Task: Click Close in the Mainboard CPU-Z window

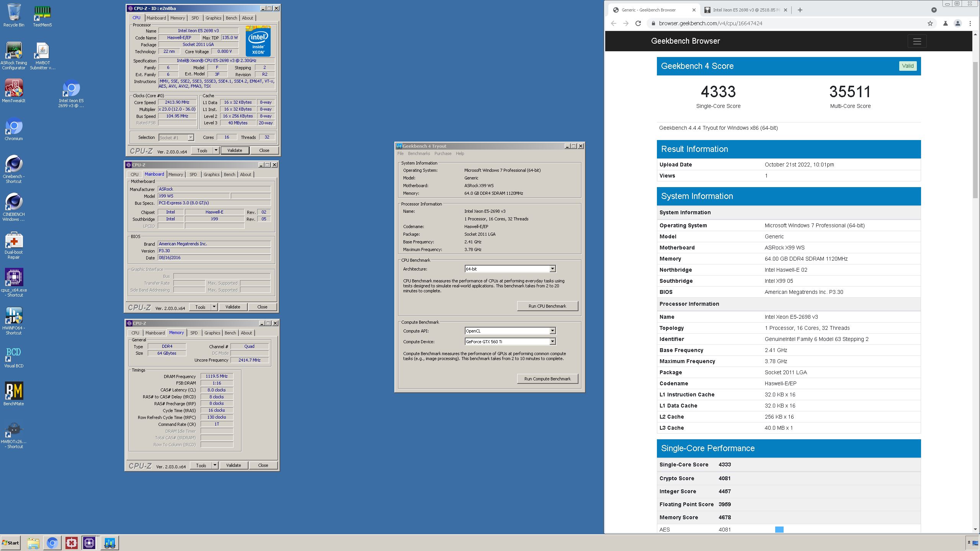Action: 262,307
